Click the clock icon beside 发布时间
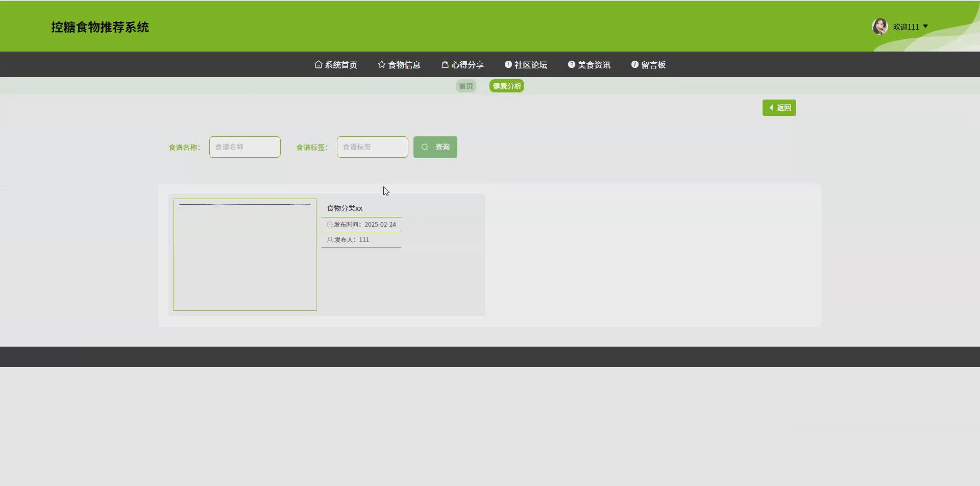Image resolution: width=980 pixels, height=486 pixels. [330, 225]
